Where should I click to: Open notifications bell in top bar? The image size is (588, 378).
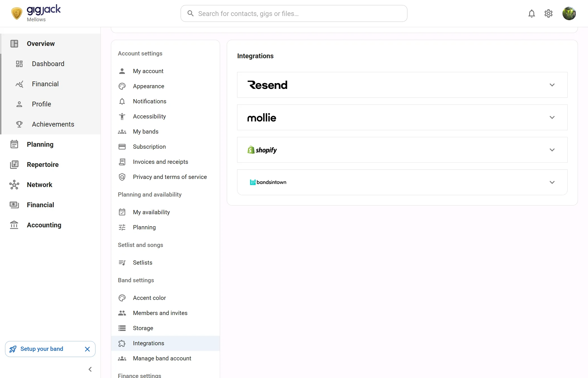coord(531,13)
